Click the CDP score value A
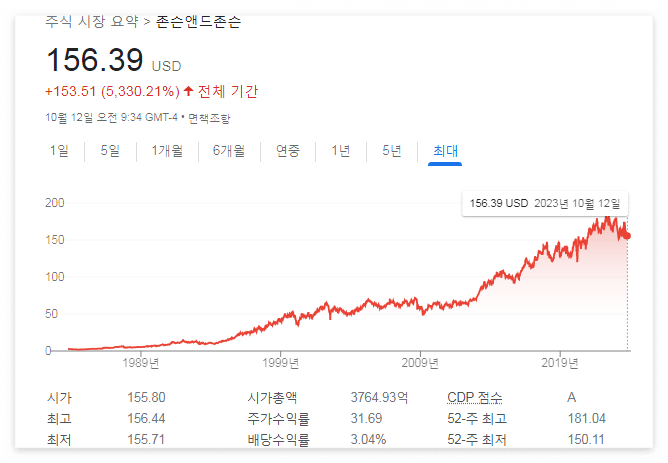This screenshot has height=463, width=668. (x=571, y=397)
